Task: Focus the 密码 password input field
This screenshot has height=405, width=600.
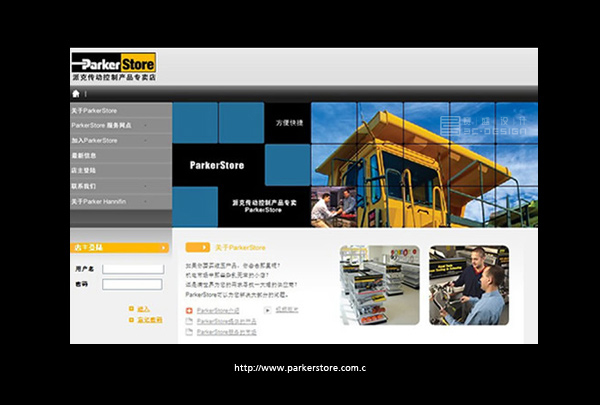Action: click(132, 284)
